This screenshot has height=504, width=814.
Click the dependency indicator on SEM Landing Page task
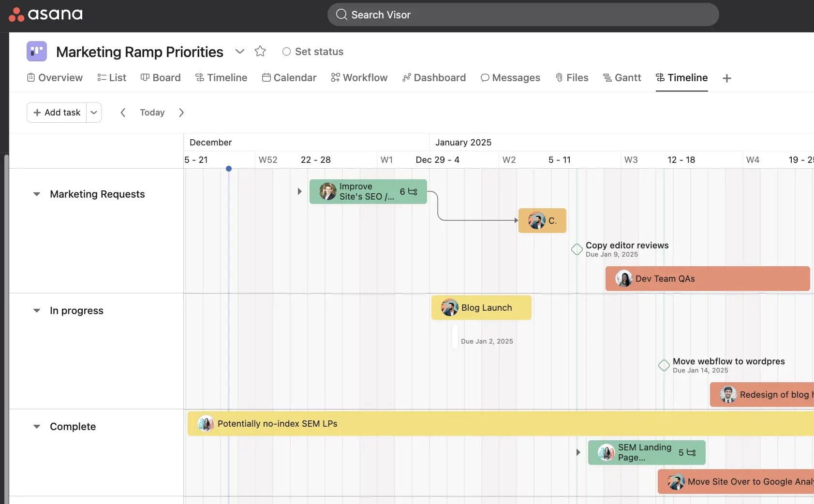(691, 452)
